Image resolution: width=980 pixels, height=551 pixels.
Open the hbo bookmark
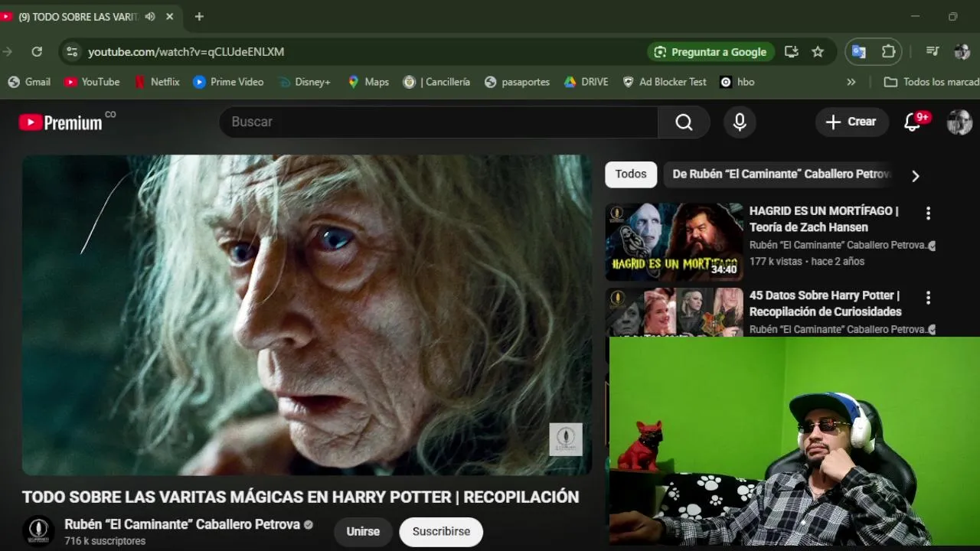737,82
